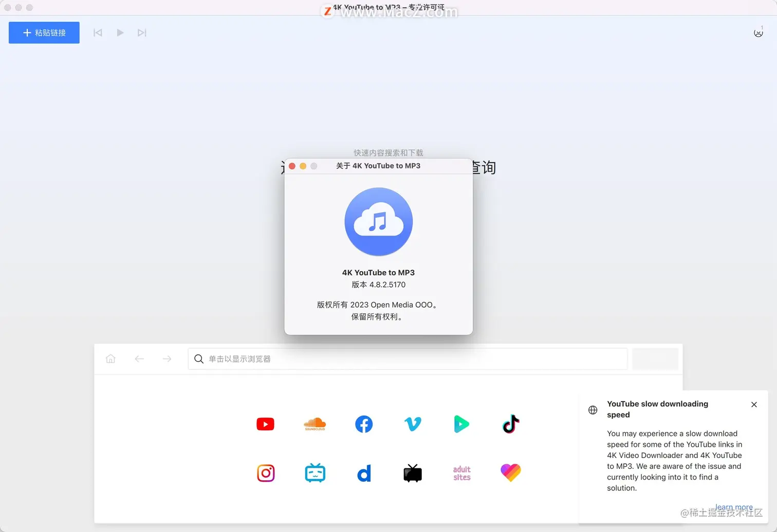777x532 pixels.
Task: Open Vimeo site shortcut
Action: pyautogui.click(x=413, y=424)
